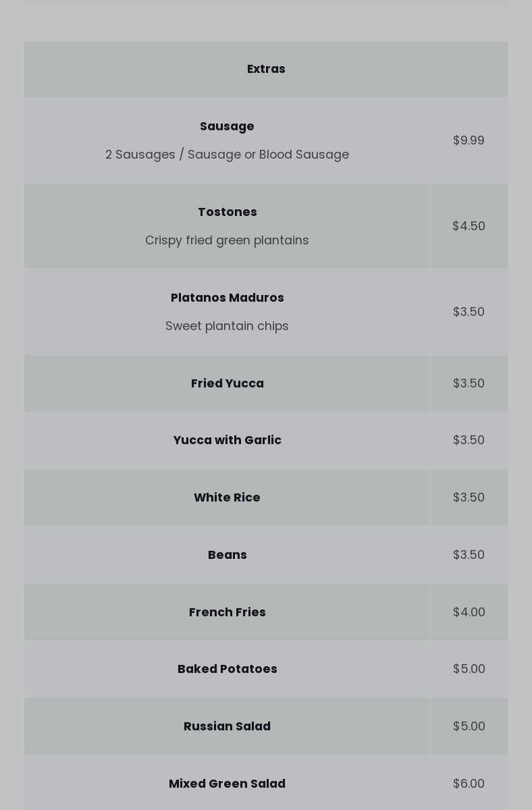This screenshot has width=532, height=810.
Task: Click the $9.99 Sausage price
Action: click(x=469, y=140)
